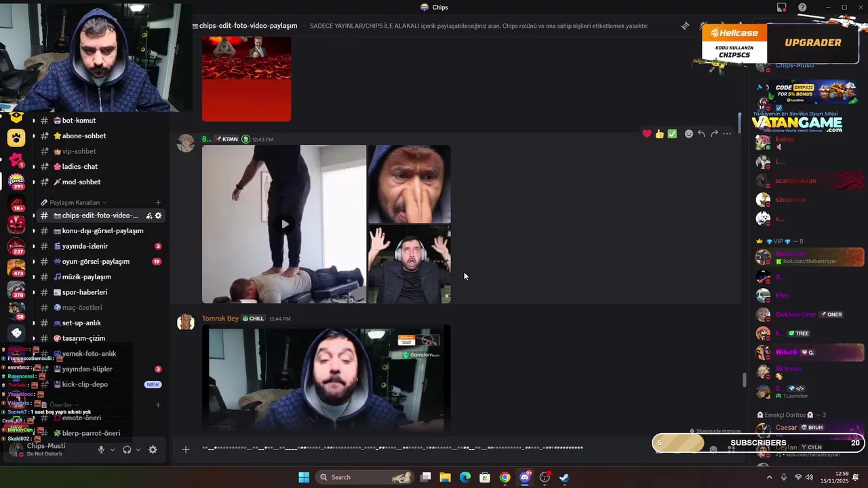Select member Efes in the VIP list
This screenshot has height=488, width=868.
tap(783, 296)
